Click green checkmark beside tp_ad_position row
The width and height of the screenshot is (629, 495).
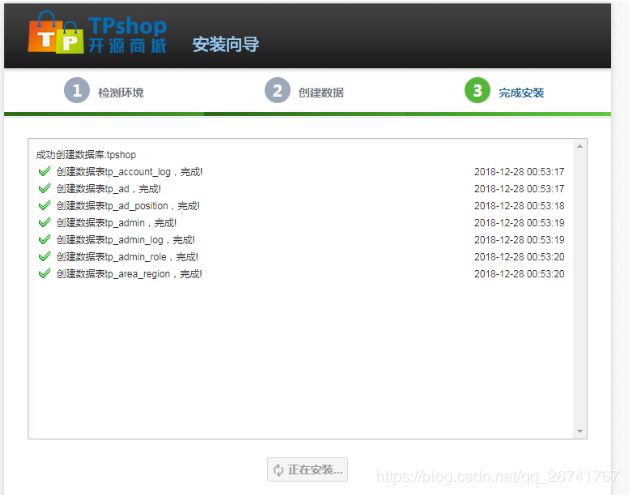click(44, 205)
